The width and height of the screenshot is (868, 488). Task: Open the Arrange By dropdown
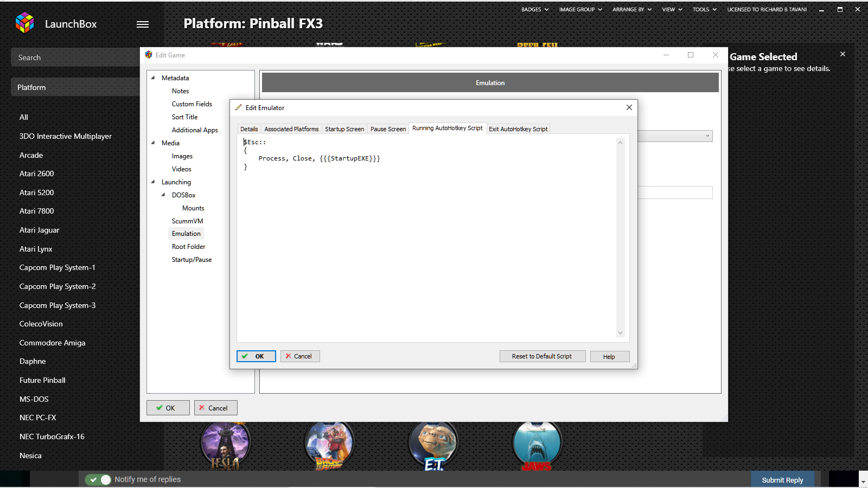pos(632,9)
